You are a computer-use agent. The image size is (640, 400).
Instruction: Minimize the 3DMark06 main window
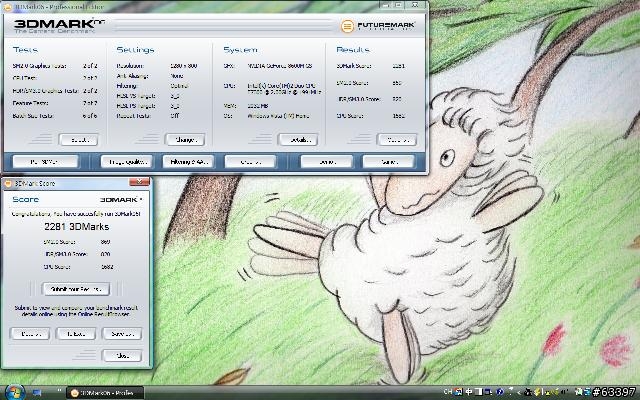click(x=385, y=5)
